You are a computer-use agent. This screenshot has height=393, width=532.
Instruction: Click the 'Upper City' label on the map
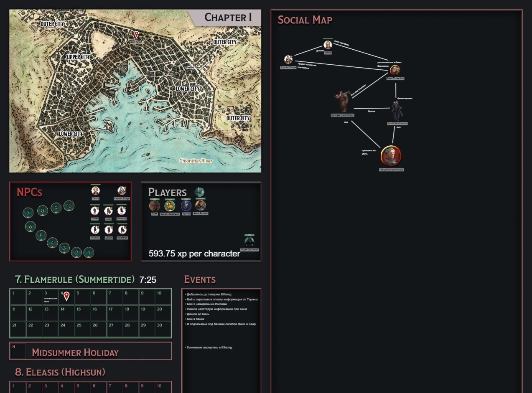[x=78, y=57]
